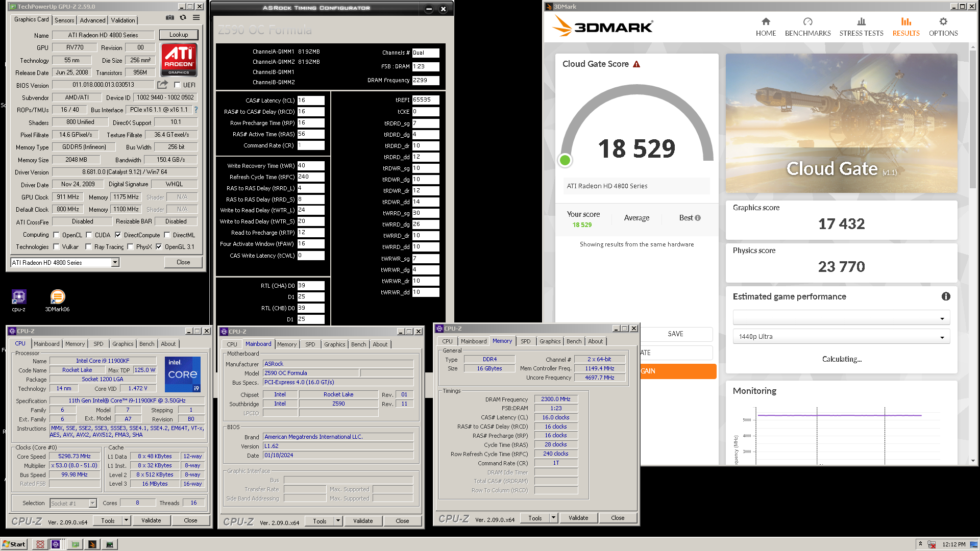Switch to the Advanced tab in GPU-Z
The image size is (980, 551).
[92, 20]
